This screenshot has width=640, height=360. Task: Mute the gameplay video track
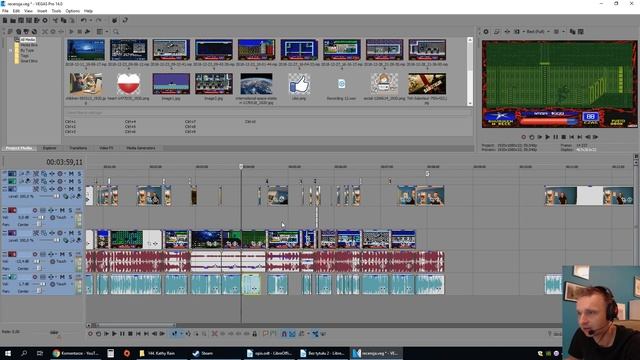tap(71, 233)
